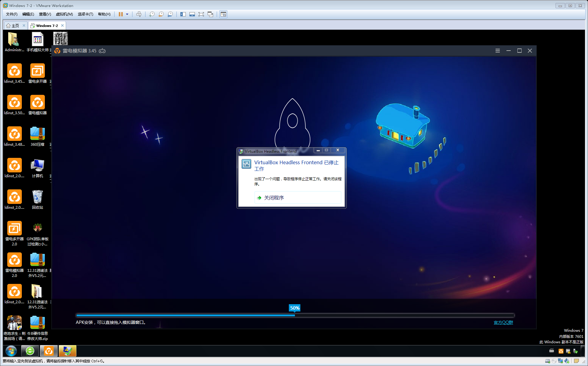Open the snapshot manager
Screen dimensions: 588x366
point(170,14)
